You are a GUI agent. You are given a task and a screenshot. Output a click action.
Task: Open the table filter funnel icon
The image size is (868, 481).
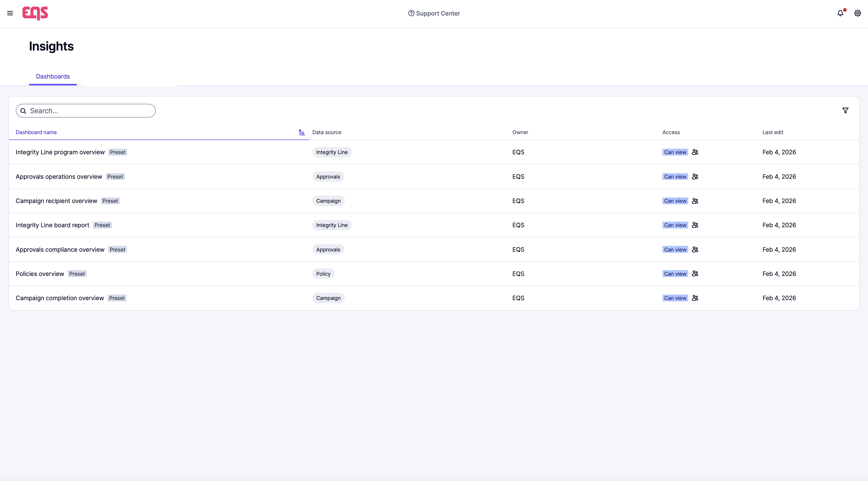[x=845, y=111]
